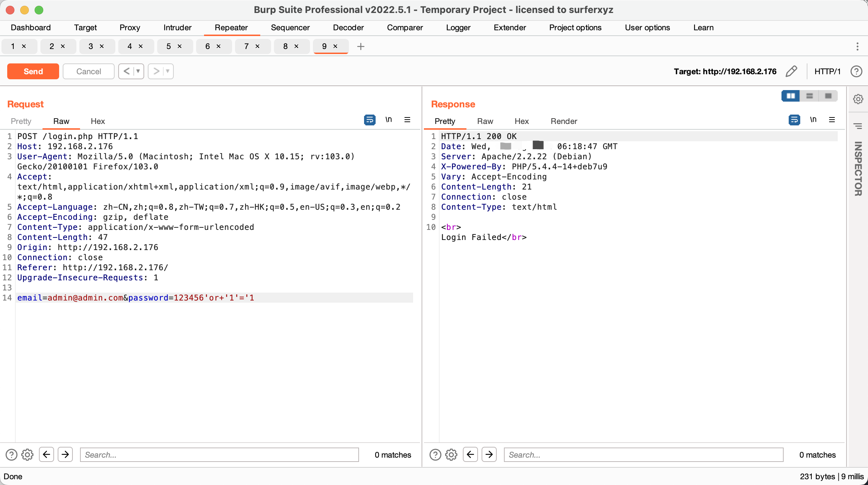Switch to side-by-side layout view

(791, 96)
